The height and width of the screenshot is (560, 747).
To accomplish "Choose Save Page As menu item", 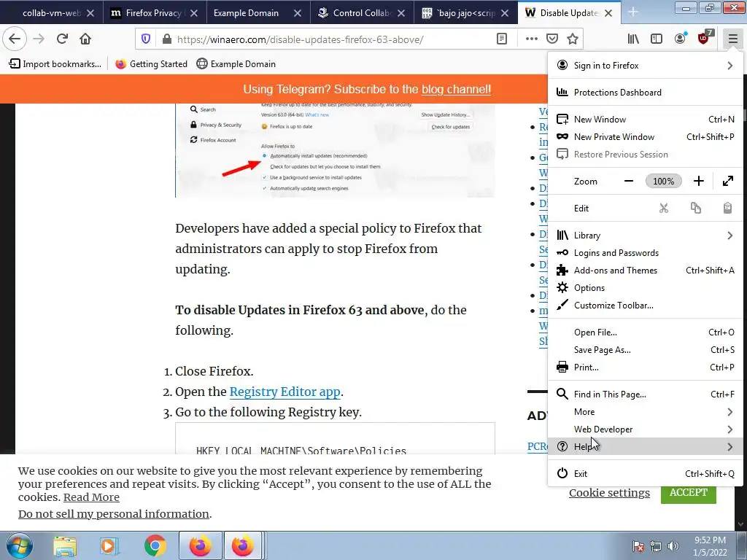I will tap(646, 350).
